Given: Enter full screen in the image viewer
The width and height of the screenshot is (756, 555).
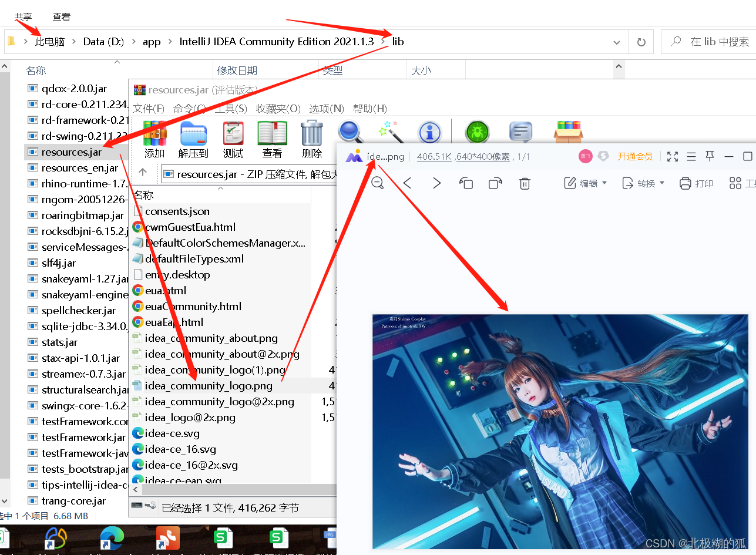Looking at the screenshot, I should pyautogui.click(x=673, y=156).
